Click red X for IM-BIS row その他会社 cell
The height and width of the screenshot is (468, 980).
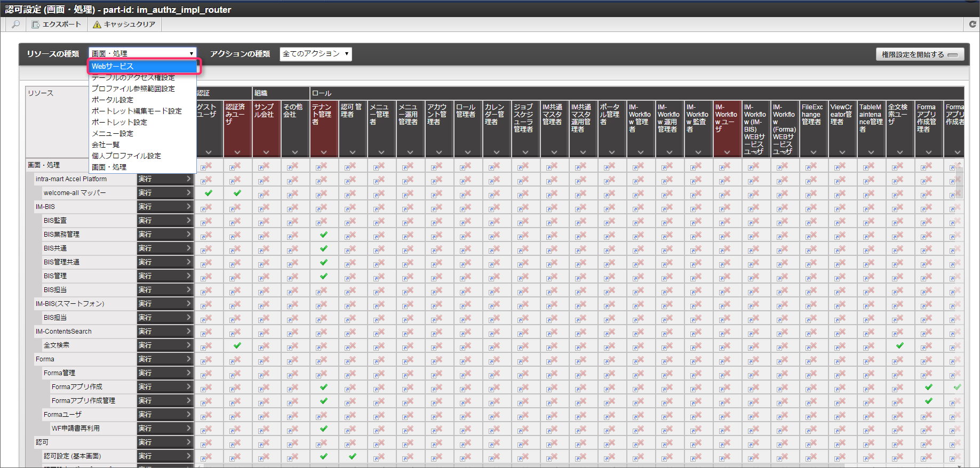[x=295, y=207]
